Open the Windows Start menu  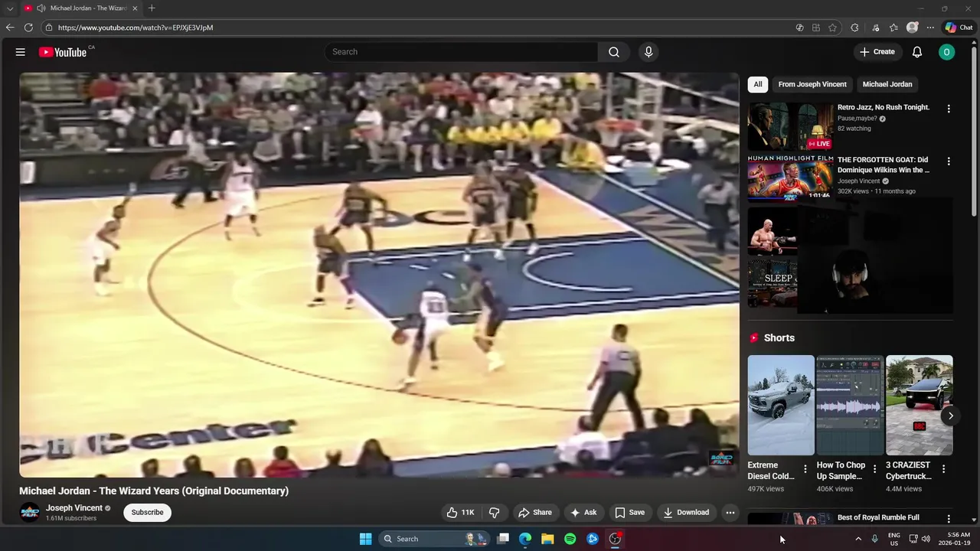(366, 539)
